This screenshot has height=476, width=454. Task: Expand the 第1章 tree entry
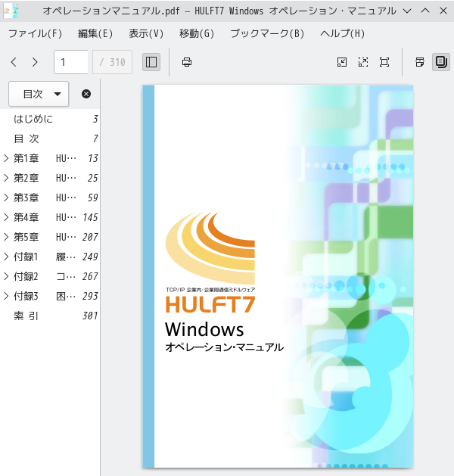coord(6,158)
